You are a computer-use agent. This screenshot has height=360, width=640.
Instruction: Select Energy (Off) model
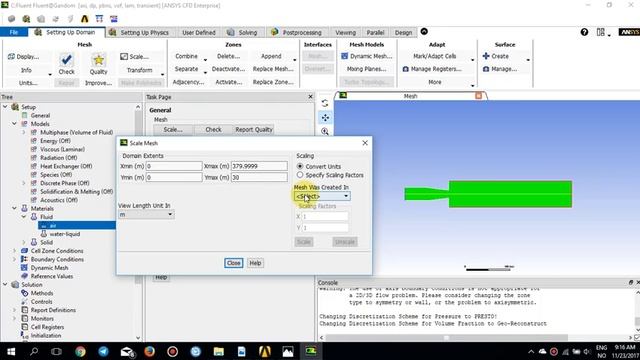[x=55, y=141]
